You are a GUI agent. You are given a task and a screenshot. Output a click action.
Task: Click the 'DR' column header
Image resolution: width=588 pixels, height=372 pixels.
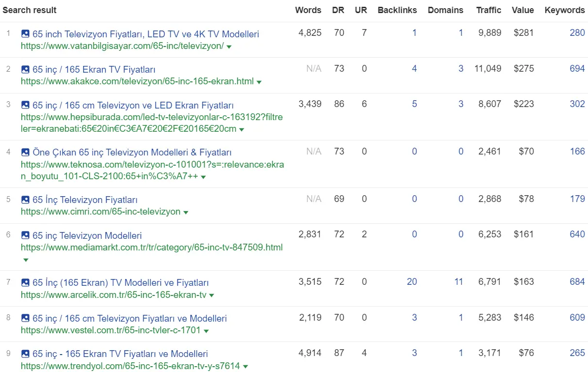pos(338,10)
